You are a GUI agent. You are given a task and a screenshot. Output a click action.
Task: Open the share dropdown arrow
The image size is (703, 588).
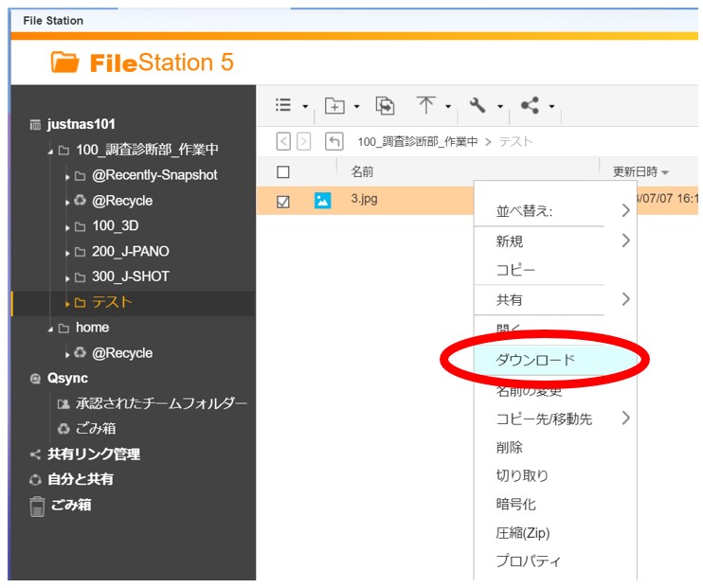click(552, 107)
